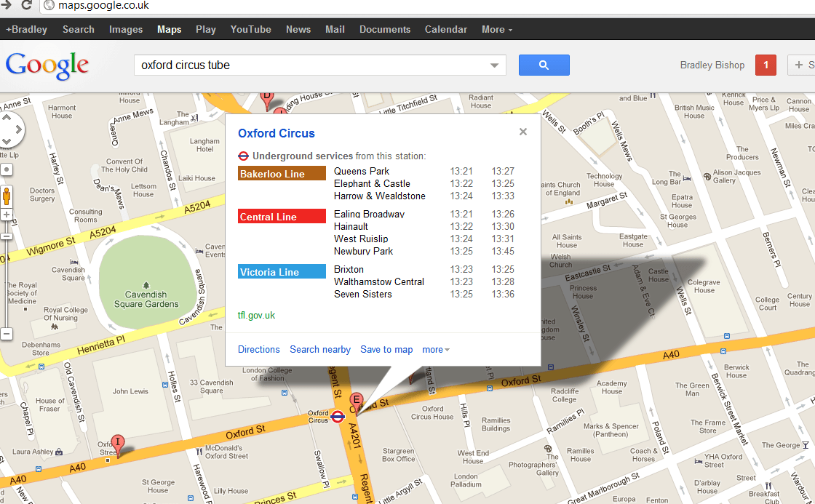Click the Share plus button beside notifications
This screenshot has width=815, height=504.
(x=801, y=65)
